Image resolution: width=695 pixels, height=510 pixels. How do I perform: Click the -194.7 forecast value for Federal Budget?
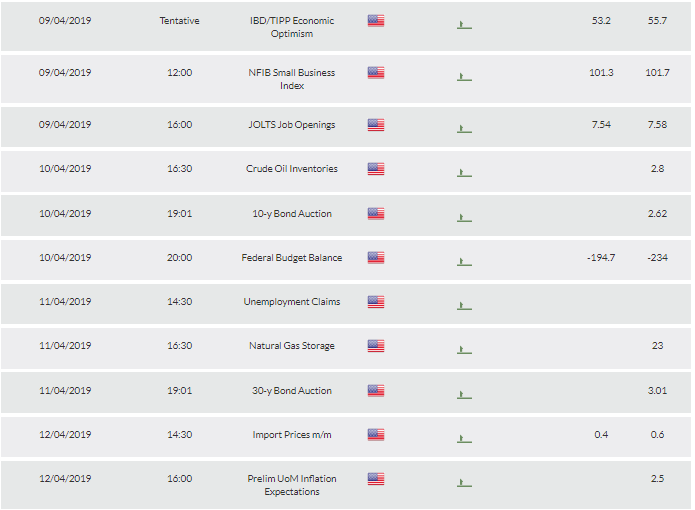[601, 258]
